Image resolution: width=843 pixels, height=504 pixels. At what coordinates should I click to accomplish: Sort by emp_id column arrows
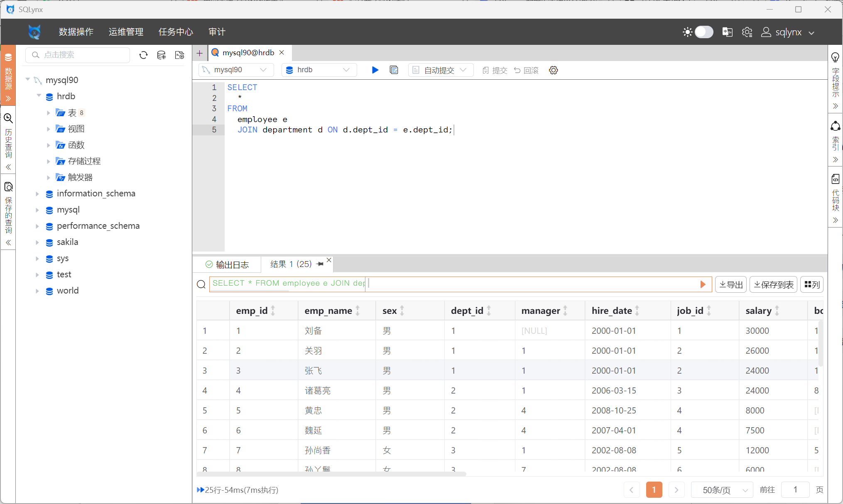pyautogui.click(x=273, y=311)
